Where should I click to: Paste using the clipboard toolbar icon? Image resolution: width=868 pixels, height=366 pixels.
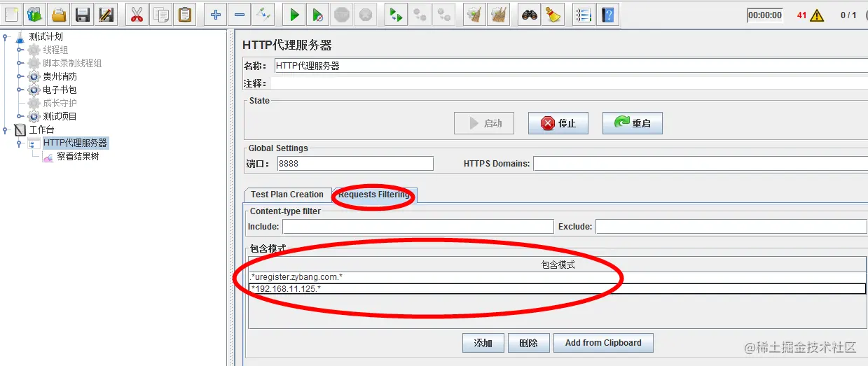[185, 14]
